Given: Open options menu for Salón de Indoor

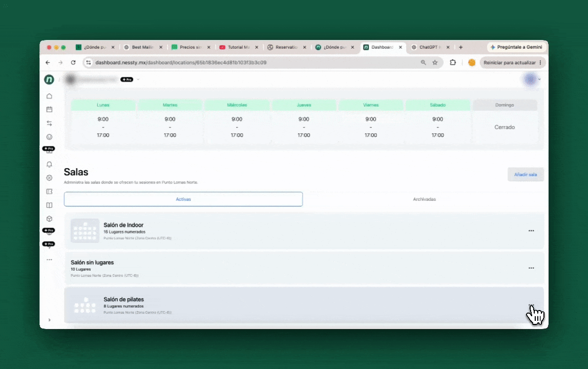Looking at the screenshot, I should tap(531, 231).
